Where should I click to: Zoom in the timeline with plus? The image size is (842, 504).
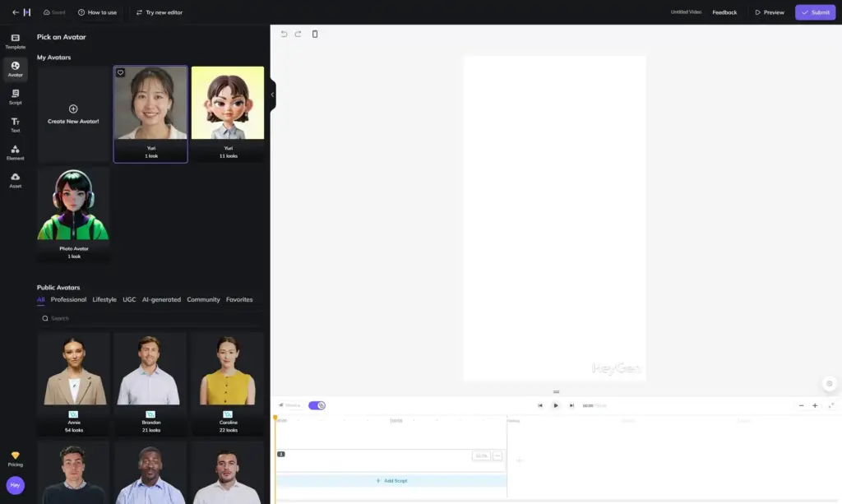(815, 405)
